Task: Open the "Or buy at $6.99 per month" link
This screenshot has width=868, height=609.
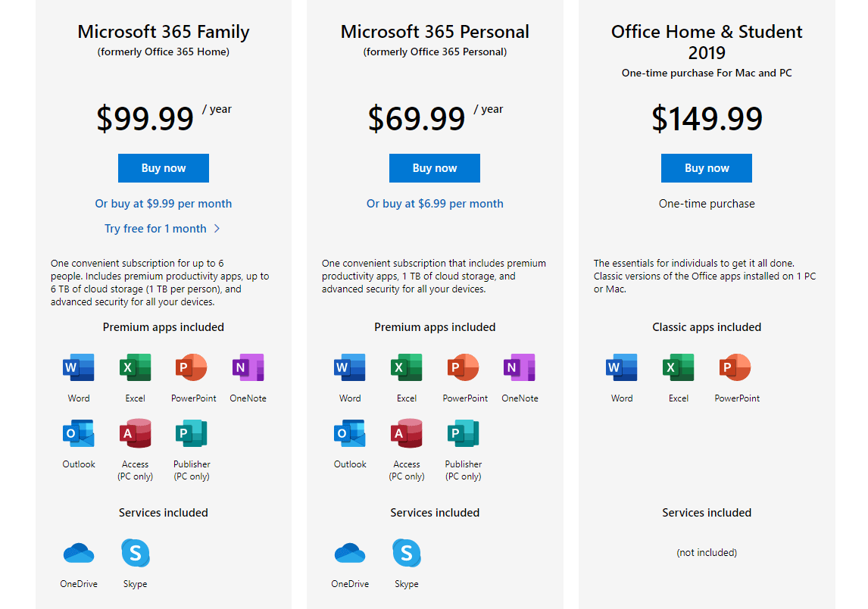Action: 434,203
